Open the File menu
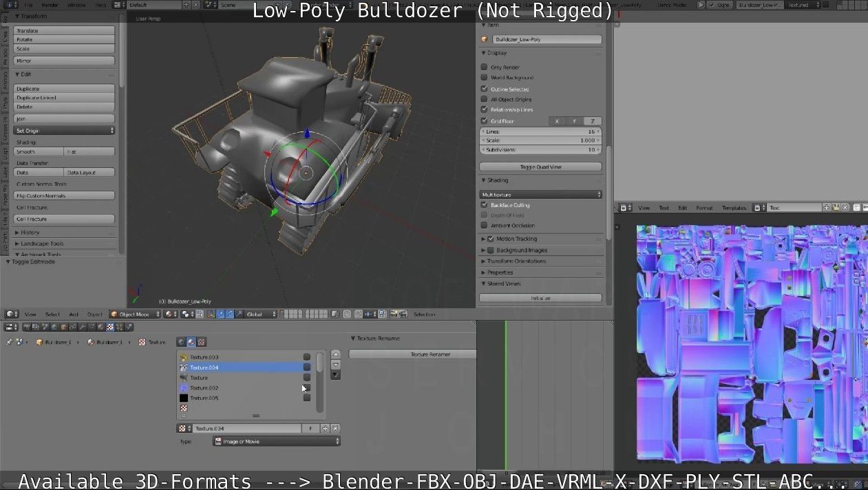 29,5
